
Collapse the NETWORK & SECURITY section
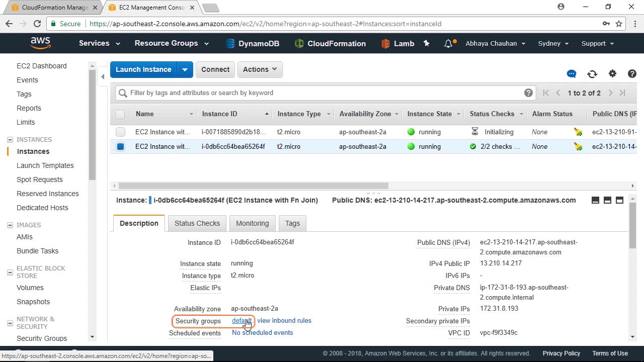pos(10,323)
